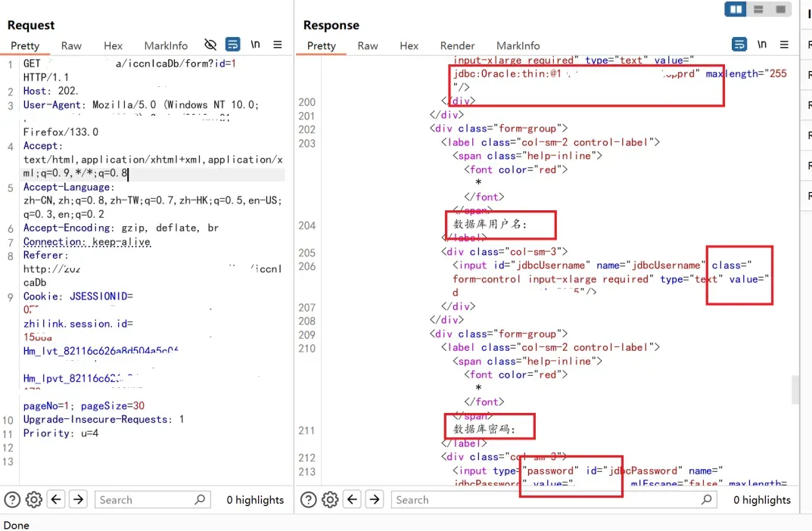The image size is (812, 531).
Task: Select side-by-side layout view button
Action: point(735,9)
